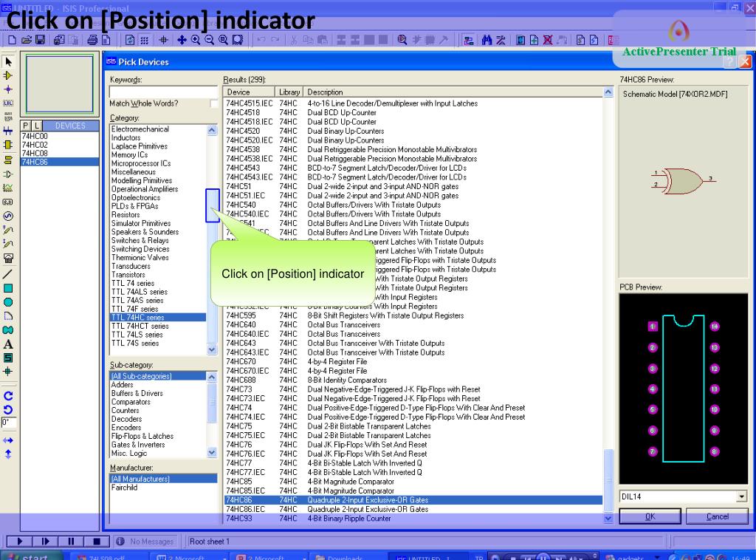
Task: Select 74HC08 in the DEVICES list
Action: tap(60, 154)
